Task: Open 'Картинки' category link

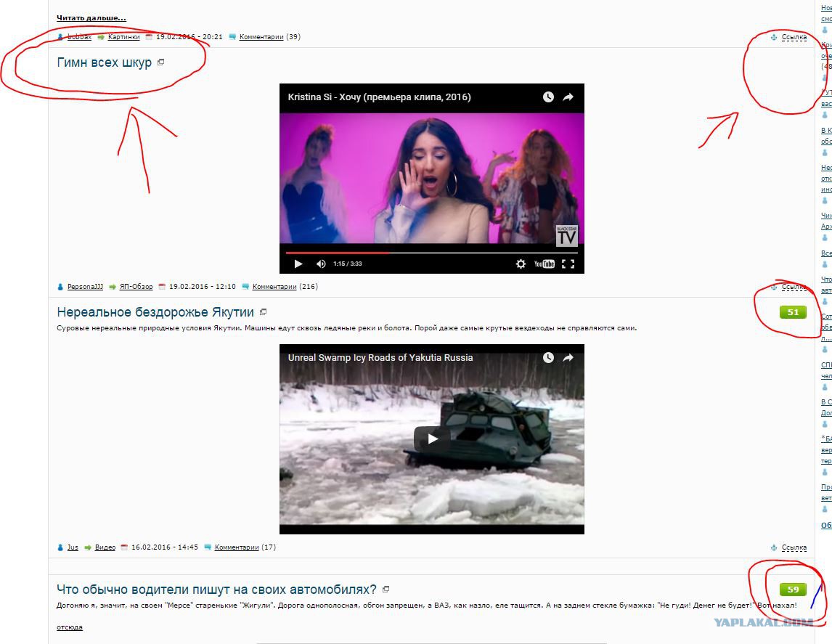Action: (x=123, y=36)
